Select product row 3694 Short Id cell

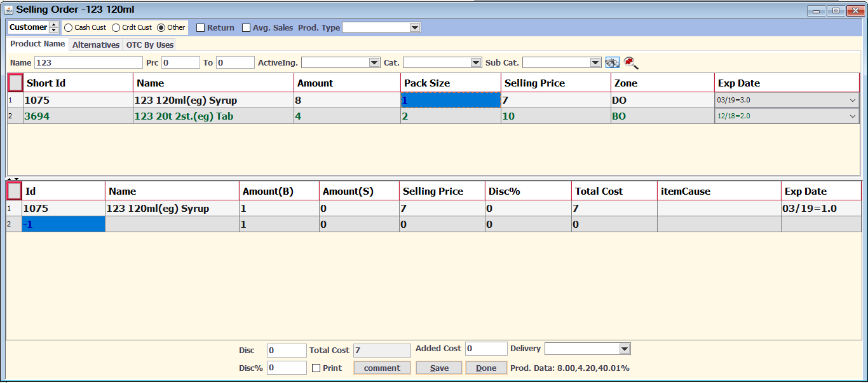78,116
